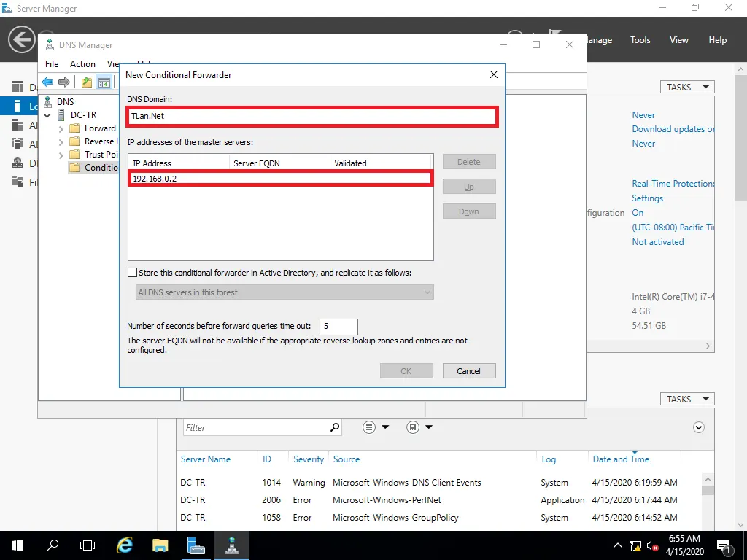Open the File menu in DNS Manager
Viewport: 747px width, 560px height.
[x=52, y=64]
